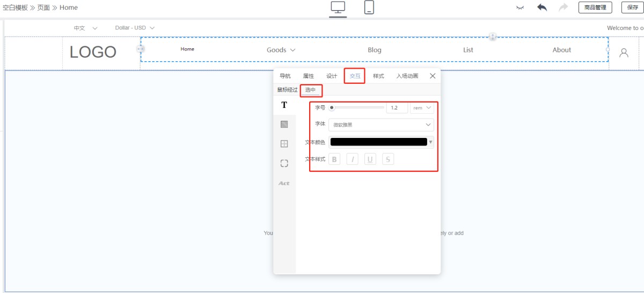
Task: Open the border settings icon
Action: coord(284,144)
